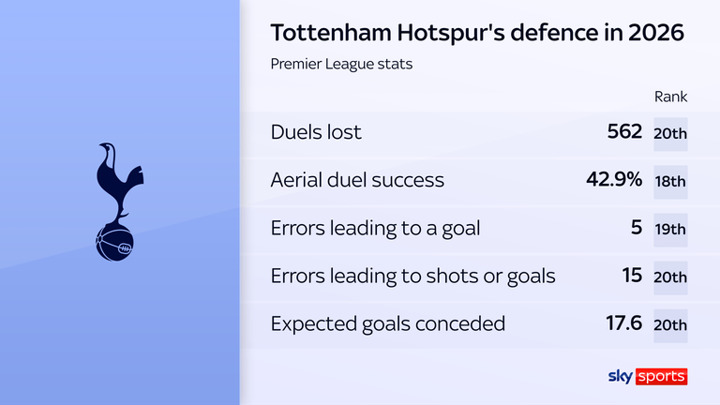Click the 17.6 expected goals conceded value
The height and width of the screenshot is (405, 720).
[625, 324]
